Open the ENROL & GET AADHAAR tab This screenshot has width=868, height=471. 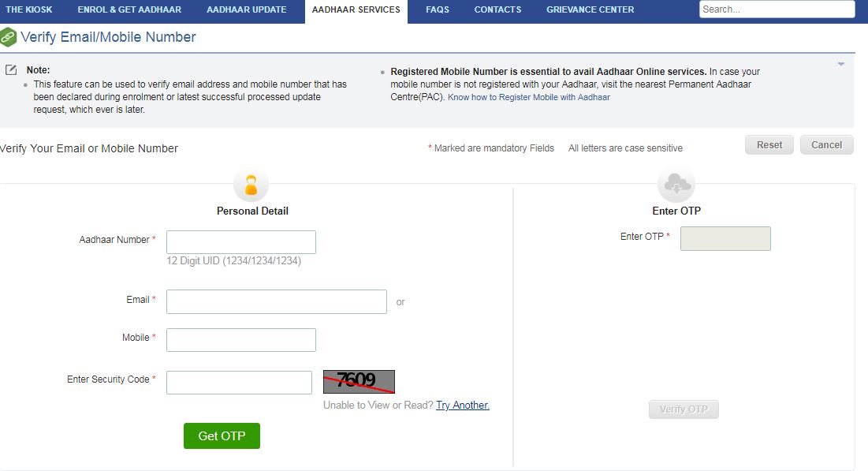[129, 9]
